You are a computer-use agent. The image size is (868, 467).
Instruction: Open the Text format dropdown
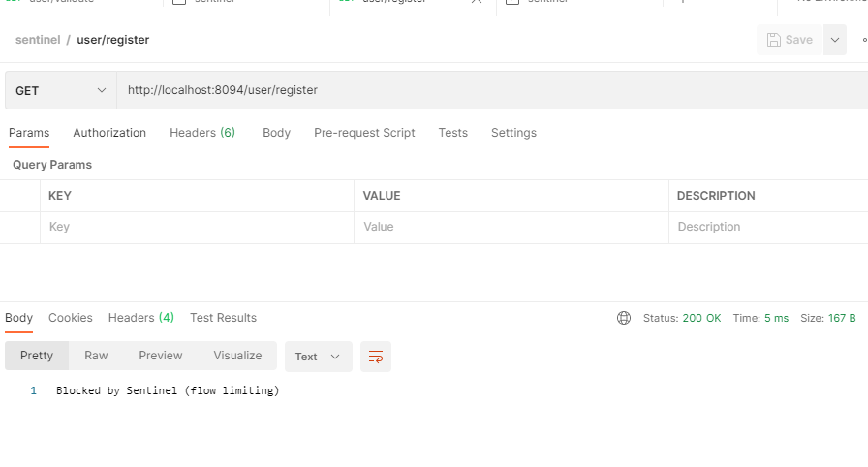319,357
